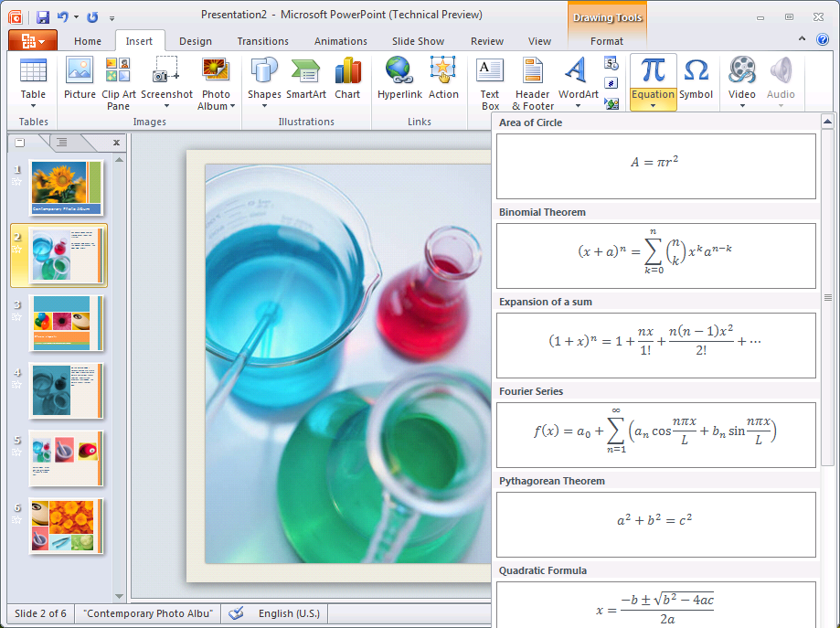Close the slides thumbnail pane
This screenshot has width=840, height=628.
[116, 143]
